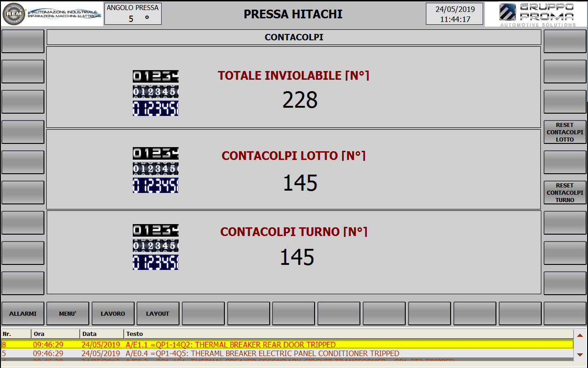This screenshot has height=368, width=588.
Task: Click the REM company logo
Action: (x=53, y=14)
